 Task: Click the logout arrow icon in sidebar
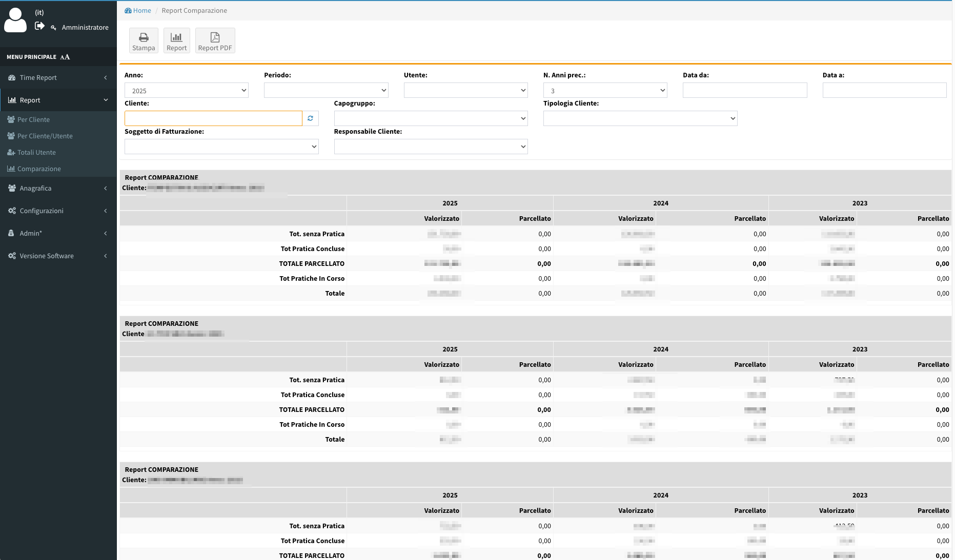pos(39,26)
